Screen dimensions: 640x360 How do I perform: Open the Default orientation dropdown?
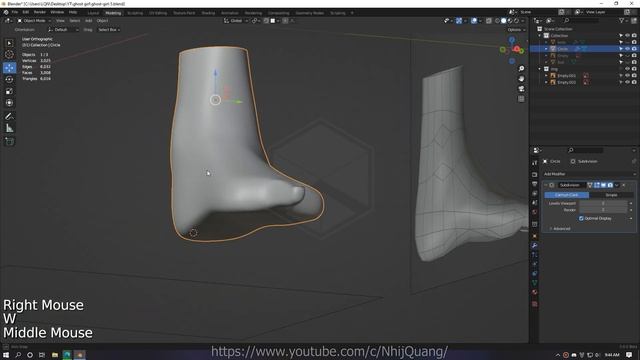(x=63, y=29)
